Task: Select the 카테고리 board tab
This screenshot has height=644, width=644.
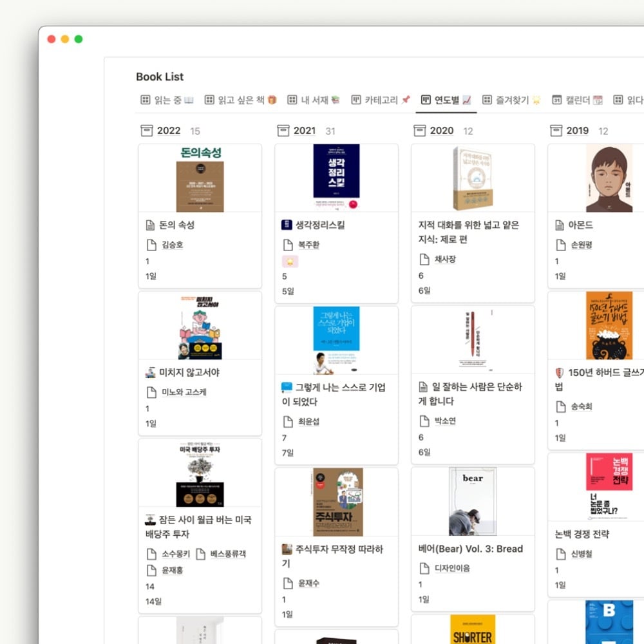Action: [x=381, y=100]
